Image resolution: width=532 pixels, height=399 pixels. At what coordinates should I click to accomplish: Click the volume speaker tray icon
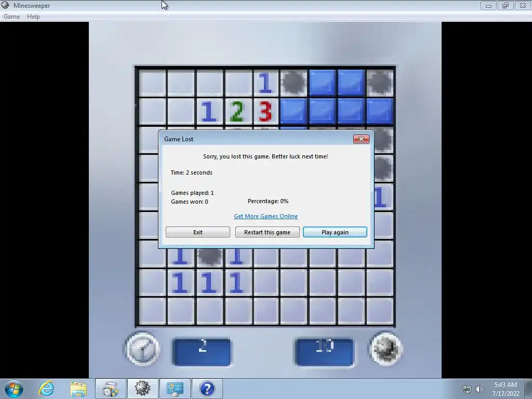[x=480, y=389]
